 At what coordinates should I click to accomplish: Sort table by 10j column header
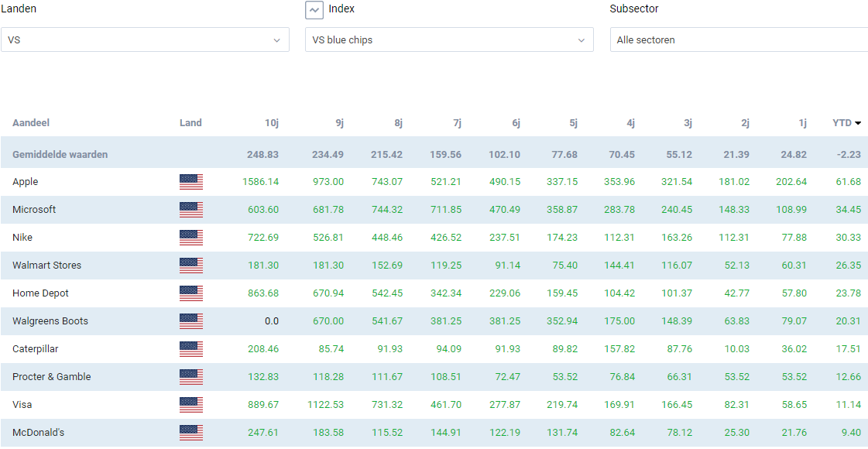271,123
